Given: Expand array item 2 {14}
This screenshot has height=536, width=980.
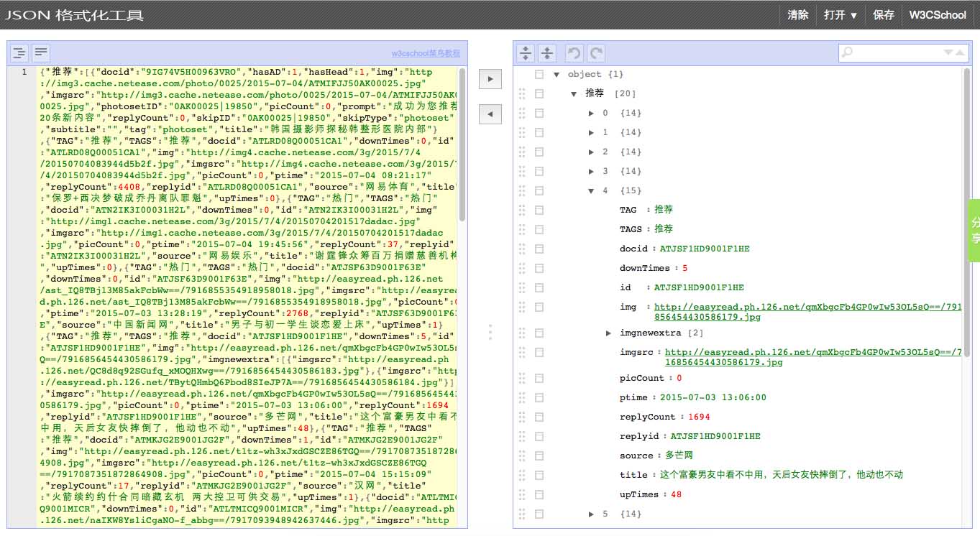Looking at the screenshot, I should tap(591, 152).
